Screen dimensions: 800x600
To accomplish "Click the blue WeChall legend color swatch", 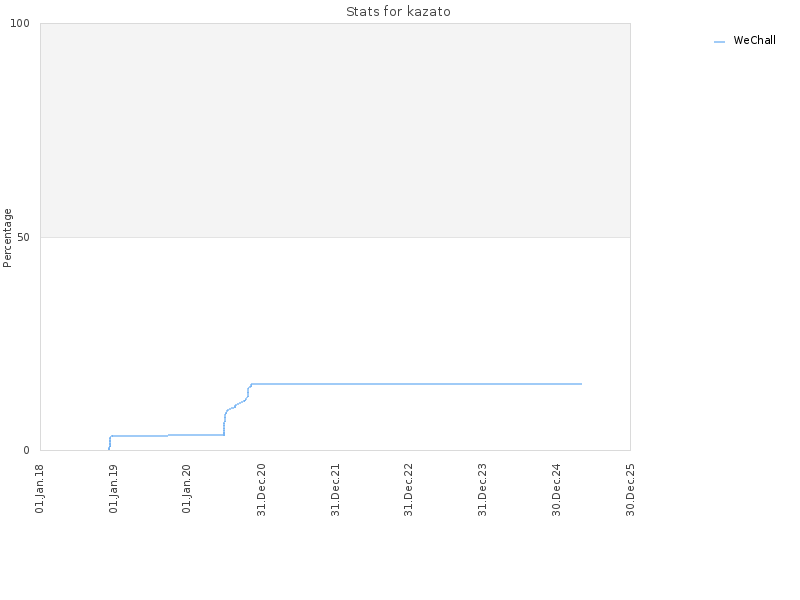I will 719,42.
